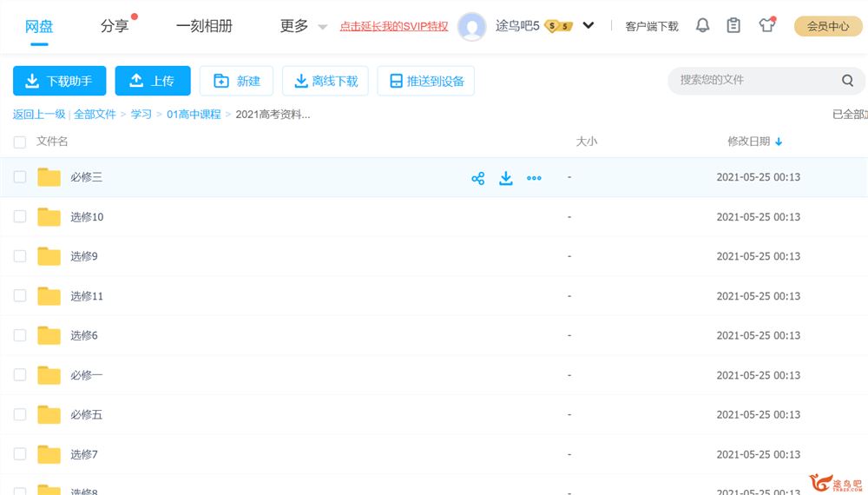Open the 选修7 folder icon

point(49,454)
